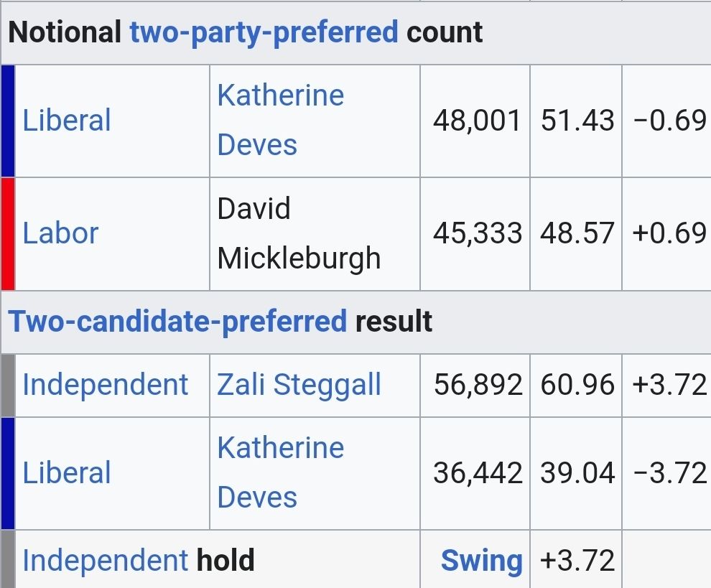Click the blue Liberal color bar beside 48,001
This screenshot has width=711, height=588.
click(x=8, y=121)
